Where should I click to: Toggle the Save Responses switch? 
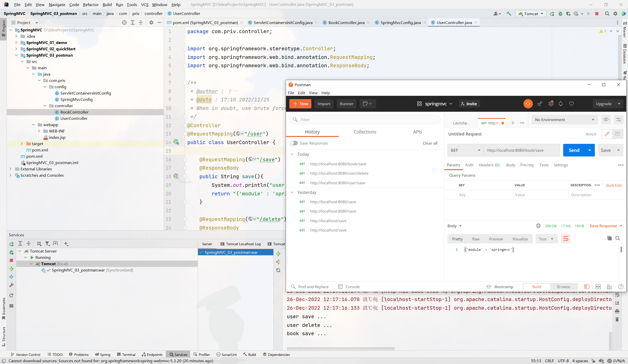294,143
